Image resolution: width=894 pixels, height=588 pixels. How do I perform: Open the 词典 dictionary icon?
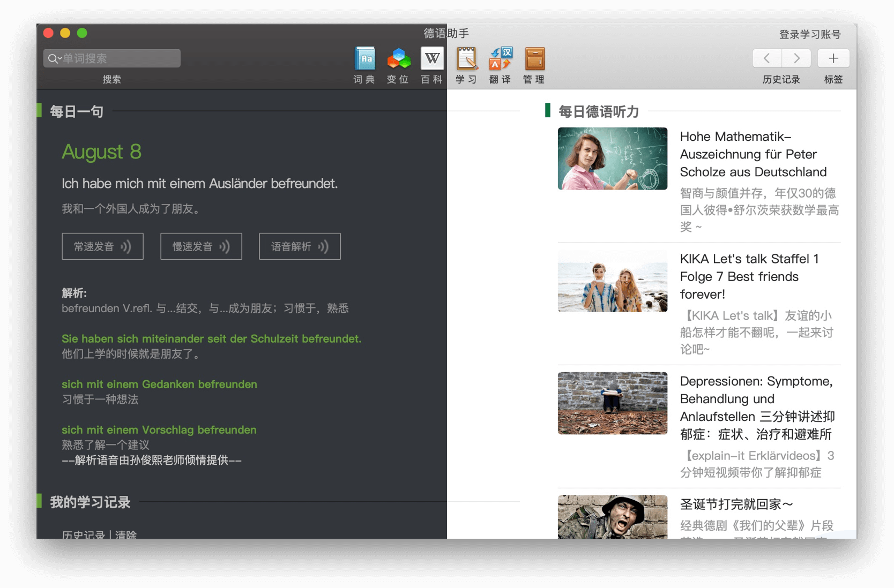[x=365, y=59]
